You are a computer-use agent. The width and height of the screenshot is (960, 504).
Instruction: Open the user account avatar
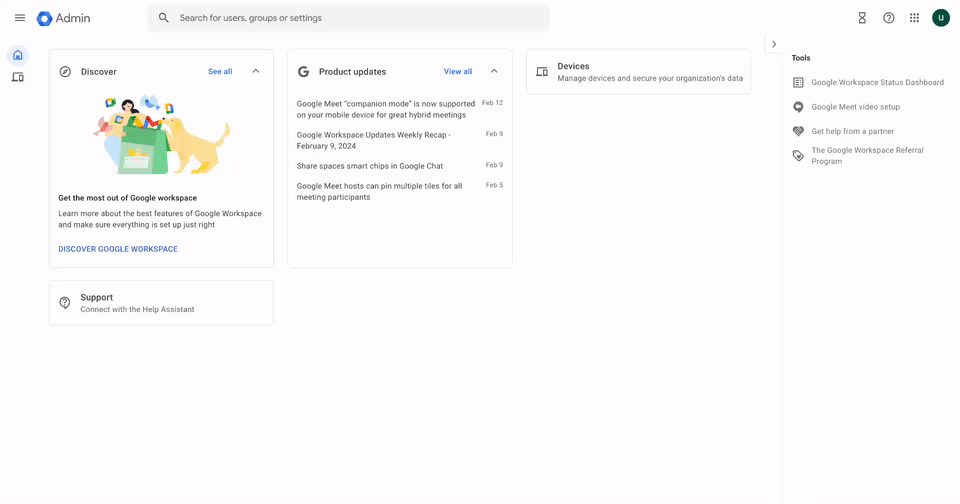940,18
